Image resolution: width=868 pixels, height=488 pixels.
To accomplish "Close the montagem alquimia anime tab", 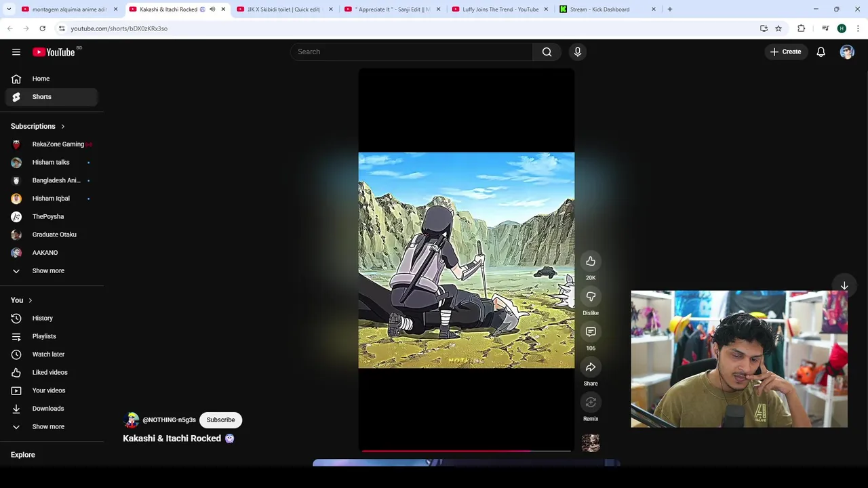I will pyautogui.click(x=115, y=9).
